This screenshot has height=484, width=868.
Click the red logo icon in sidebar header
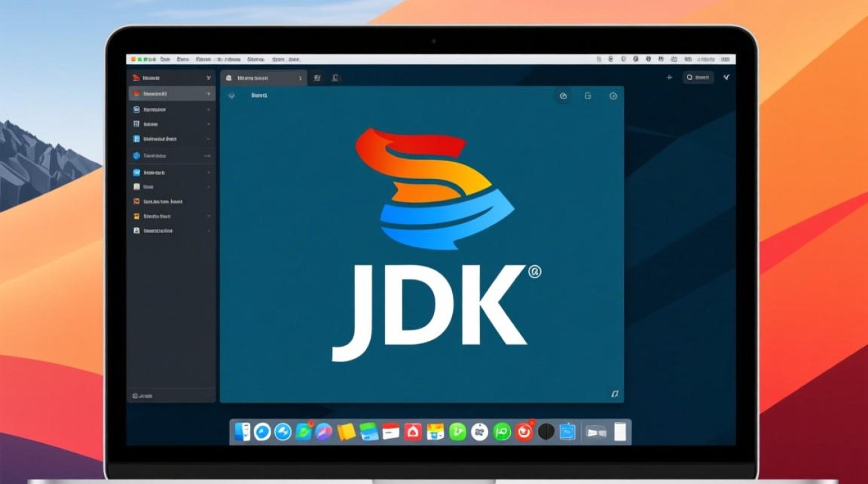click(x=136, y=77)
